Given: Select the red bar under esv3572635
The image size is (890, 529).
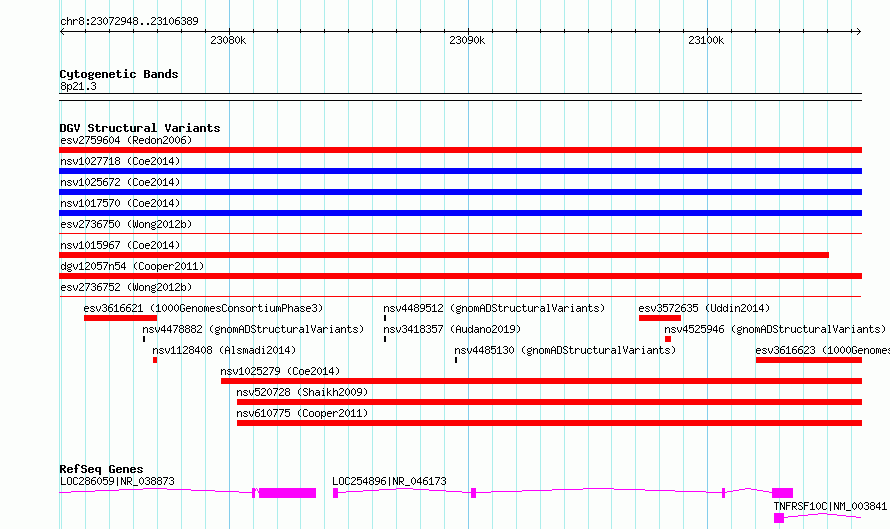Looking at the screenshot, I should click(660, 318).
